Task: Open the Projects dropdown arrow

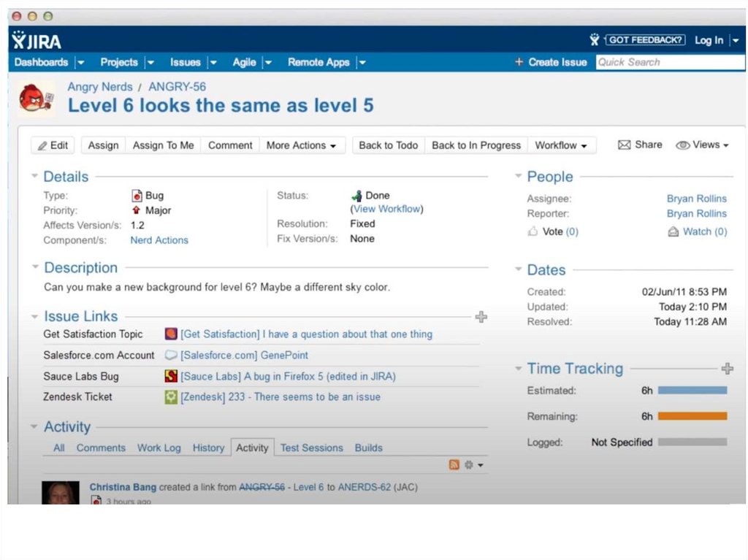Action: coord(150,63)
